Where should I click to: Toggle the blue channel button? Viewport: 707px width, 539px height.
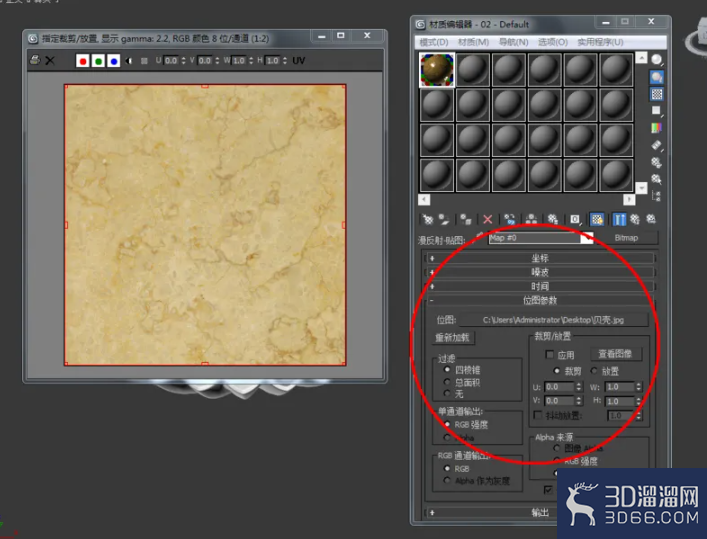[x=114, y=61]
